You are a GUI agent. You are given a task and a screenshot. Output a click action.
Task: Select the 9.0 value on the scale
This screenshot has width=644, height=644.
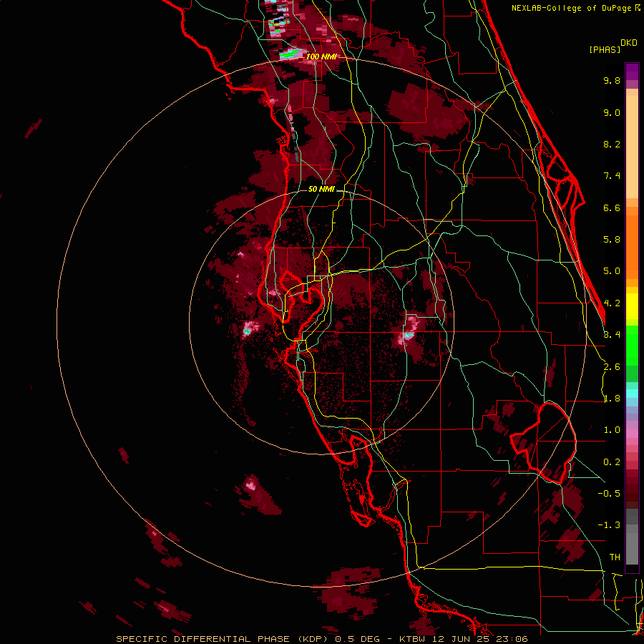tap(612, 112)
